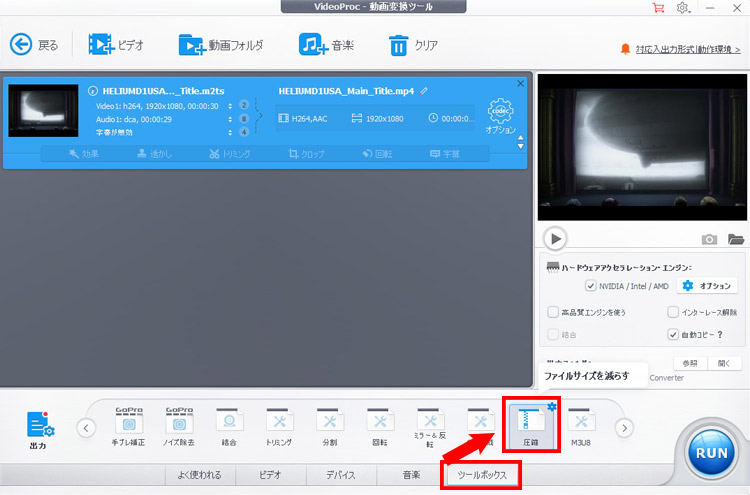The height and width of the screenshot is (495, 750).
Task: Open hardware acceleration オプション button
Action: [706, 286]
